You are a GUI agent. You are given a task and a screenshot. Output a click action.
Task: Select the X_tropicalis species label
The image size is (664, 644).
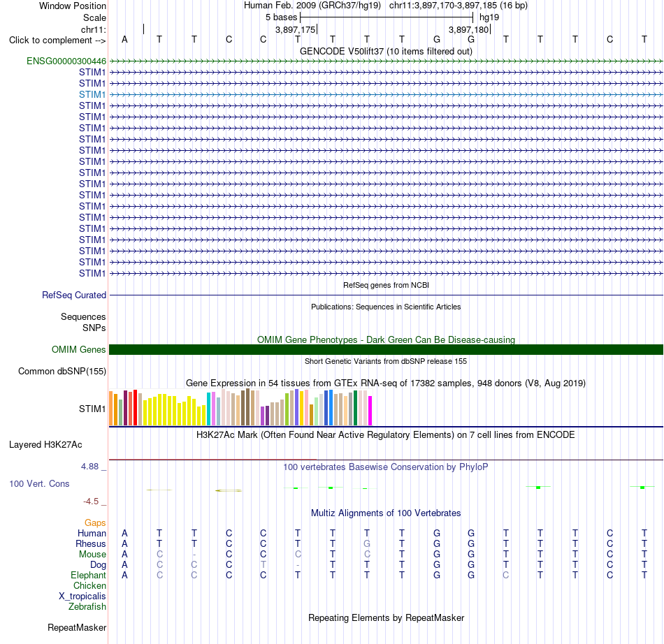[x=82, y=597]
